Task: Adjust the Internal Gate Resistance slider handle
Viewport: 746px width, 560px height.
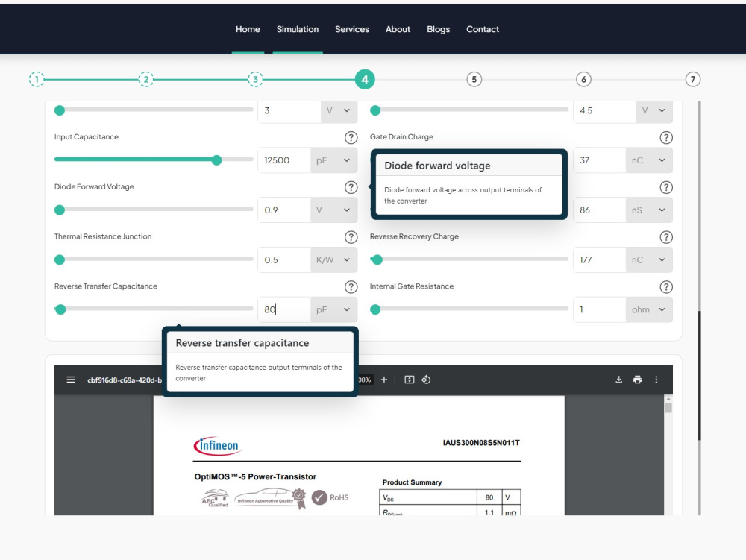Action: [375, 310]
